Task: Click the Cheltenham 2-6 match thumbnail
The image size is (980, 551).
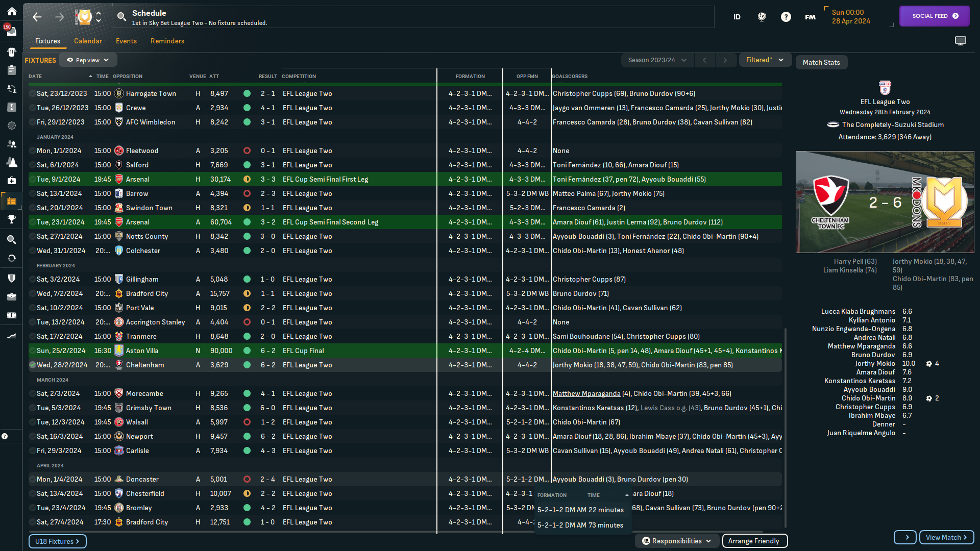Action: click(885, 202)
